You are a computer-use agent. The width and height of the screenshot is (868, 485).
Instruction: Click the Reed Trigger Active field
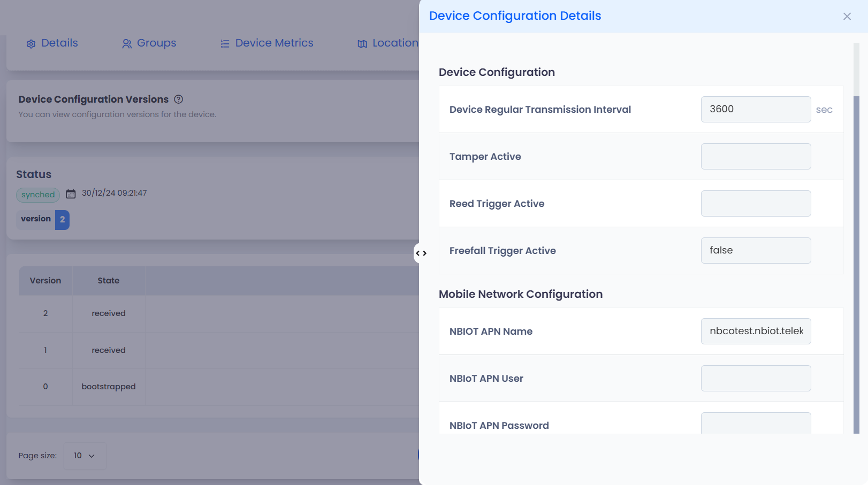point(755,203)
